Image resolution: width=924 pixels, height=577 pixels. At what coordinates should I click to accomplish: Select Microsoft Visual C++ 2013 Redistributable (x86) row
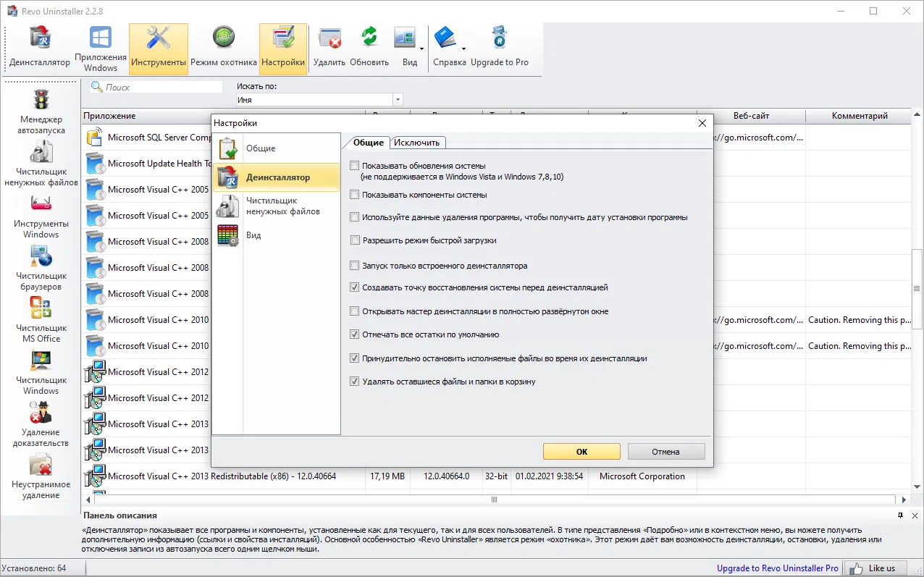pos(496,476)
